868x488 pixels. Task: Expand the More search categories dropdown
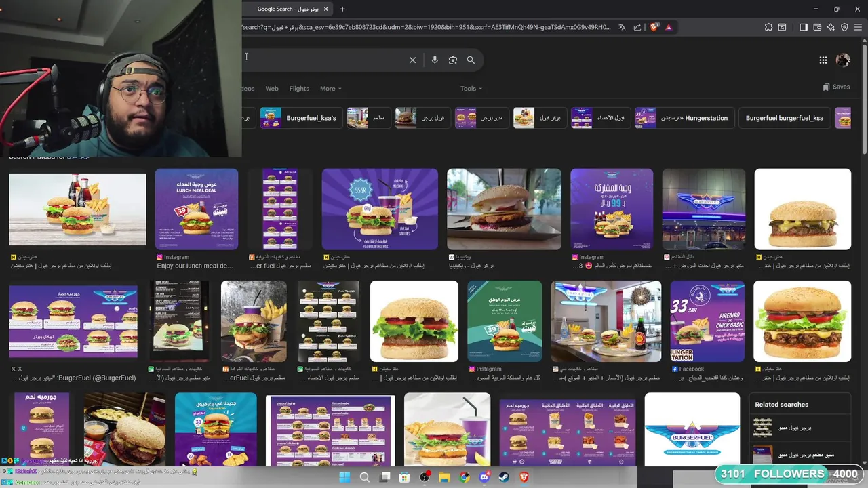(x=331, y=89)
